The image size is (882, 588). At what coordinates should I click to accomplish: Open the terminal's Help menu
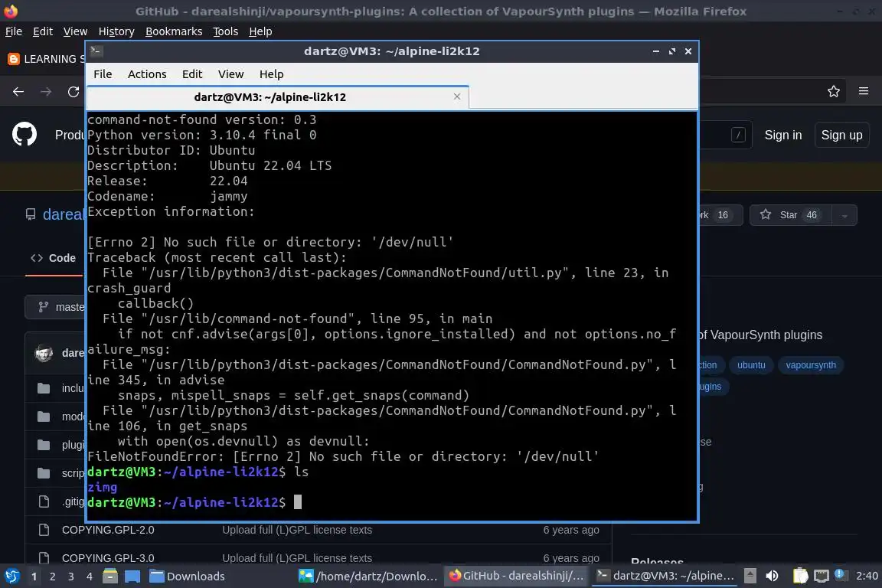[x=271, y=74]
